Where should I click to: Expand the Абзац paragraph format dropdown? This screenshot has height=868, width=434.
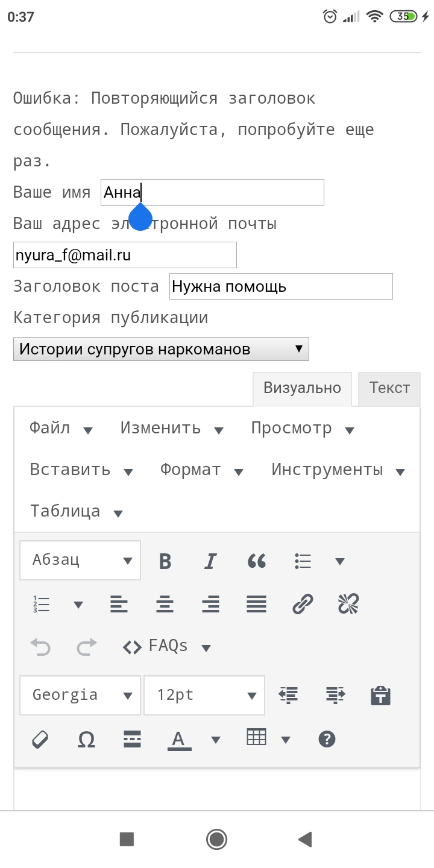click(80, 561)
